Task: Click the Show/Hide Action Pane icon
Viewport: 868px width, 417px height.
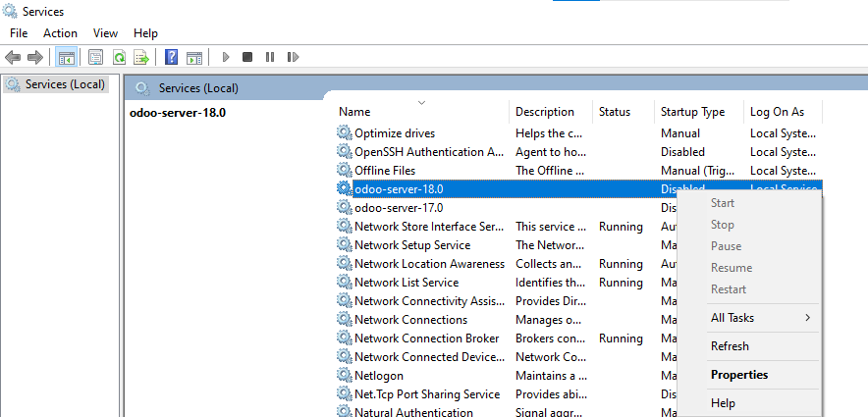Action: tap(194, 57)
